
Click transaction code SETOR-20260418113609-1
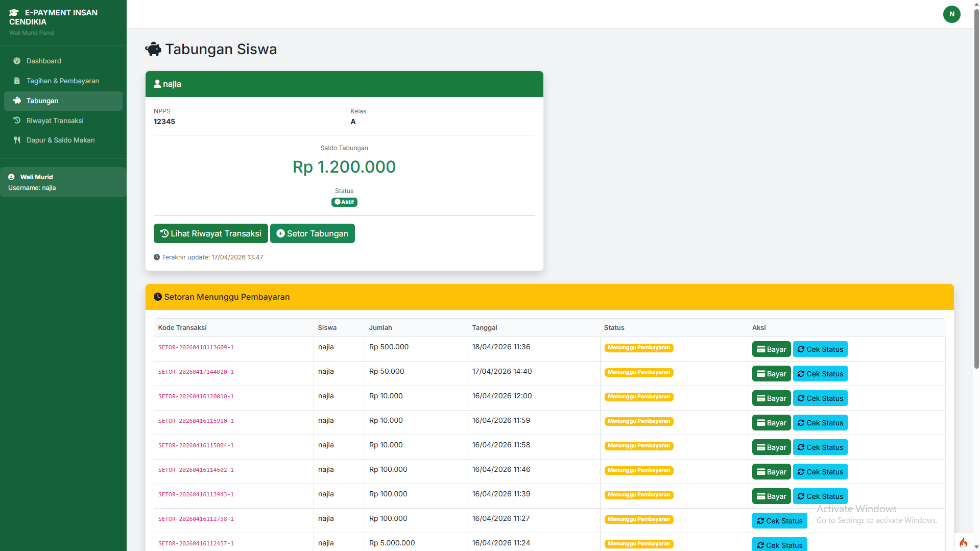[x=196, y=347]
